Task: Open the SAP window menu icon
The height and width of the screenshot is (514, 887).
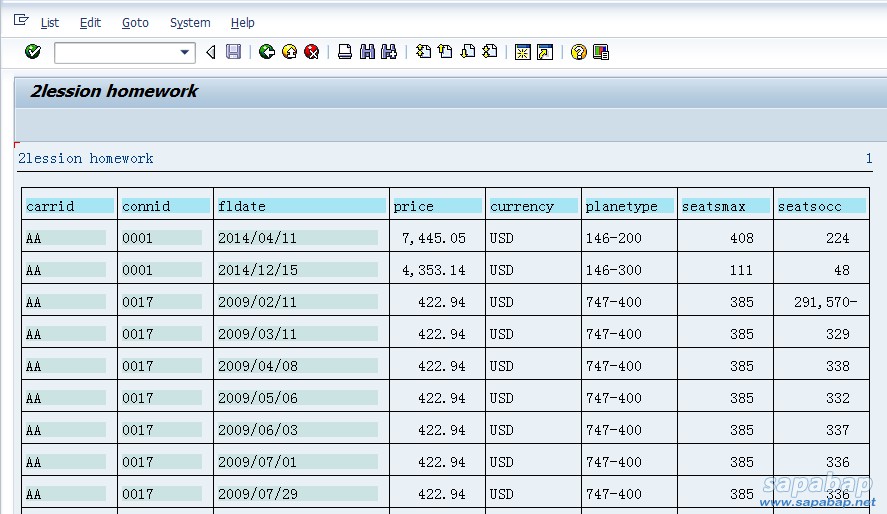Action: point(21,21)
